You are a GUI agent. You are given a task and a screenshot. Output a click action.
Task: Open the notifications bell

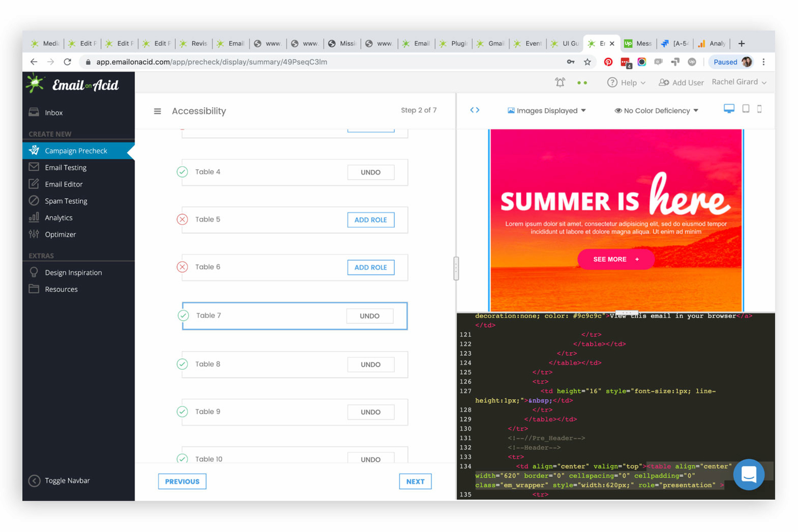(560, 82)
